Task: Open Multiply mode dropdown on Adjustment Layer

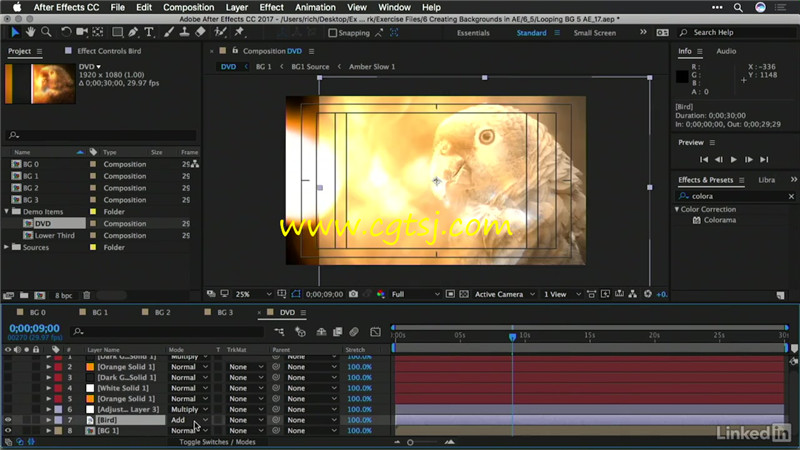Action: [189, 409]
